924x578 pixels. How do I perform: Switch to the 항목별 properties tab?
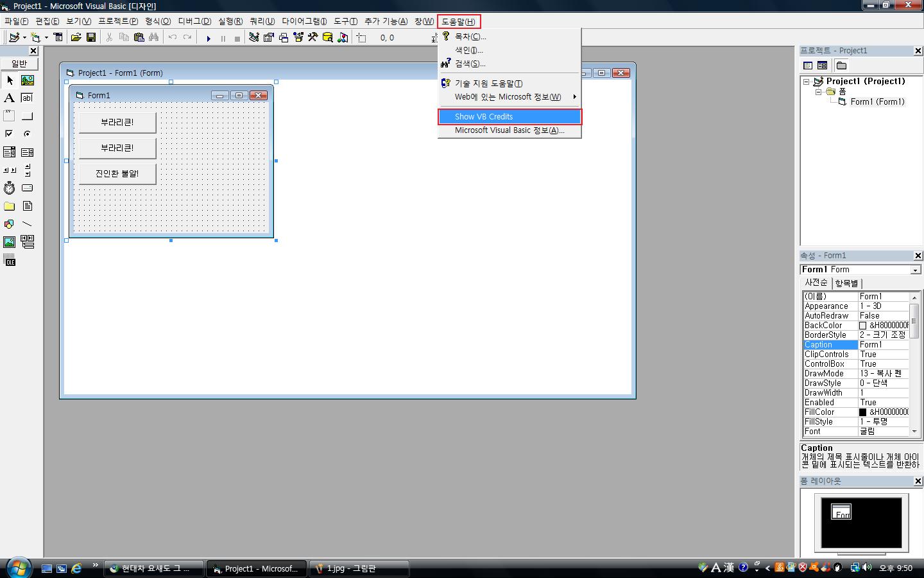coord(846,283)
